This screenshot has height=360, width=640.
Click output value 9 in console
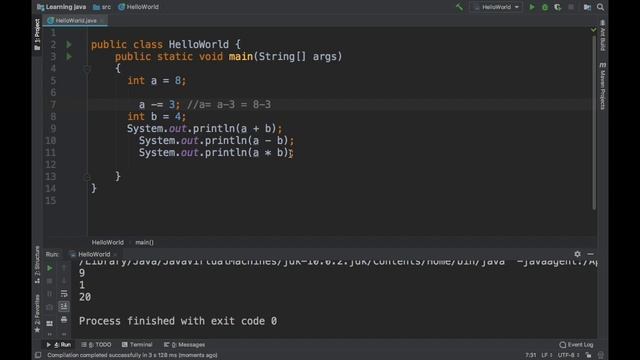tap(82, 273)
